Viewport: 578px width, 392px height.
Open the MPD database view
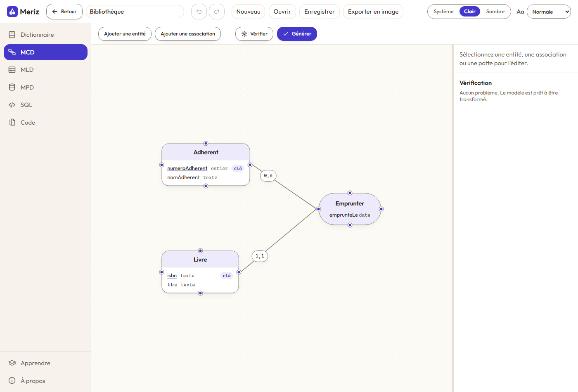45,87
